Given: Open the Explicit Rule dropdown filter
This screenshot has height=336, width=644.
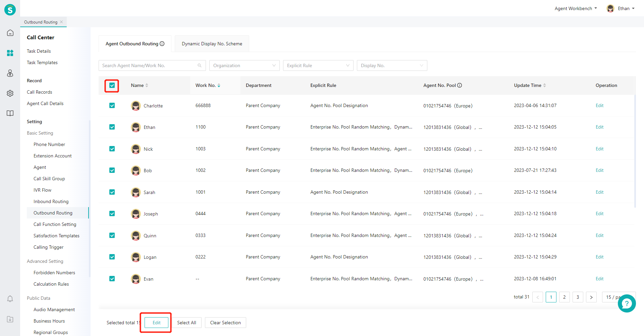Looking at the screenshot, I should click(x=318, y=65).
